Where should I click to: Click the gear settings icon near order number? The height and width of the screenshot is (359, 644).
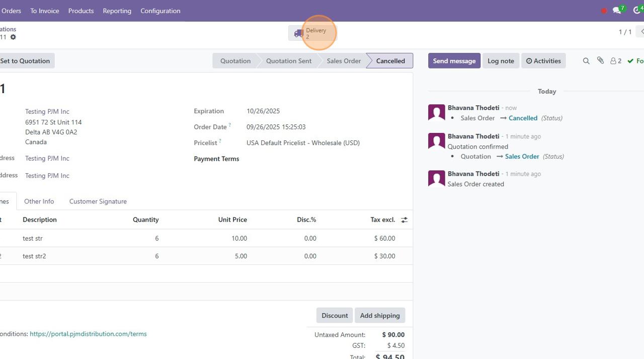click(13, 37)
